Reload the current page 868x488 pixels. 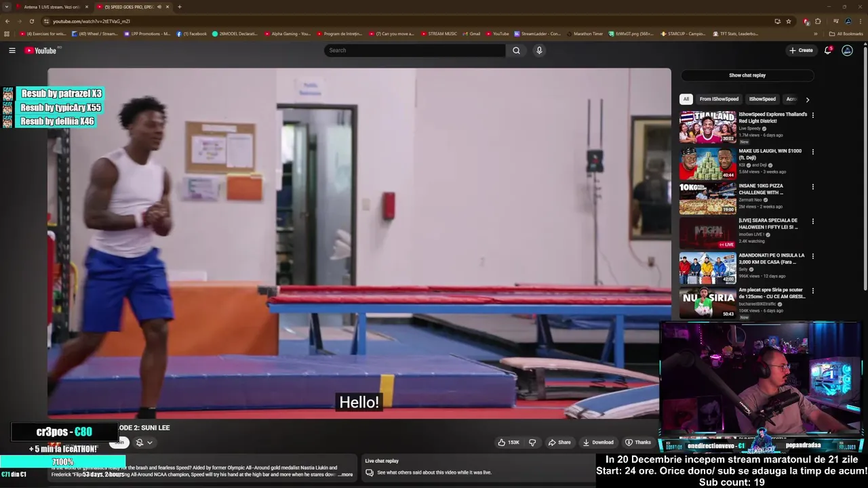(31, 21)
